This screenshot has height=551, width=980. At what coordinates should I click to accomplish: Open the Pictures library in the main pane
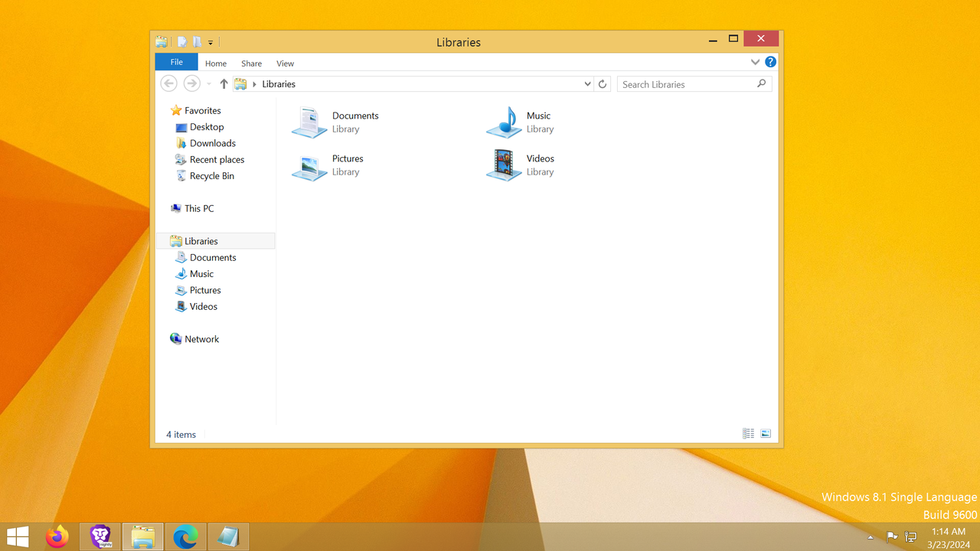pyautogui.click(x=329, y=165)
